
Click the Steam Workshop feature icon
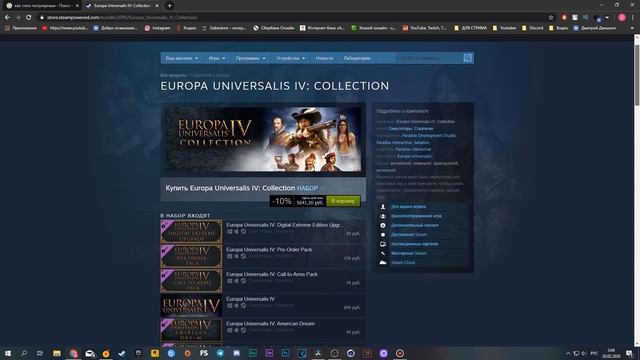383,253
